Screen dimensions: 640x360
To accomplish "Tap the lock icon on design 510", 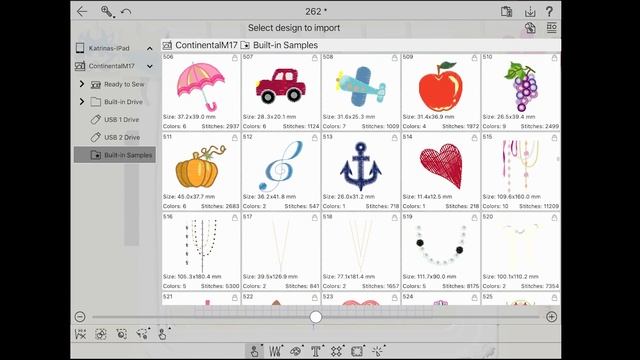I will [554, 58].
